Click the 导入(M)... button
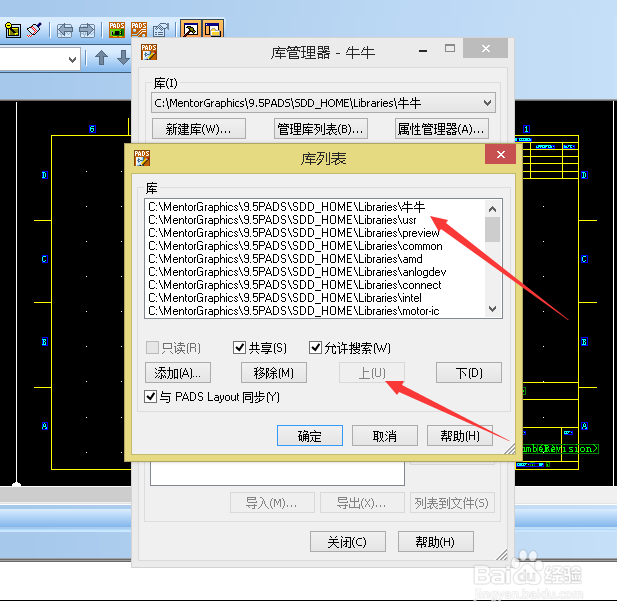The image size is (617, 616). click(272, 502)
